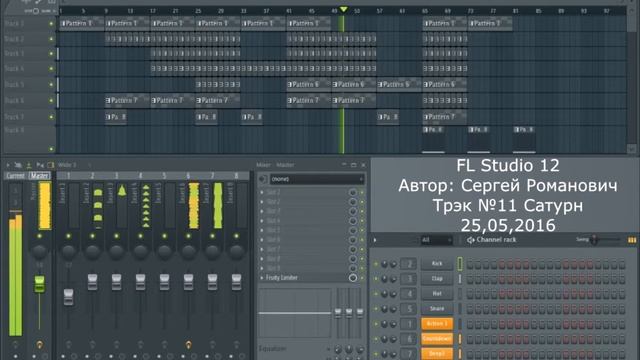Click the Hat channel pan knob
This screenshot has width=640, height=360.
click(x=384, y=294)
